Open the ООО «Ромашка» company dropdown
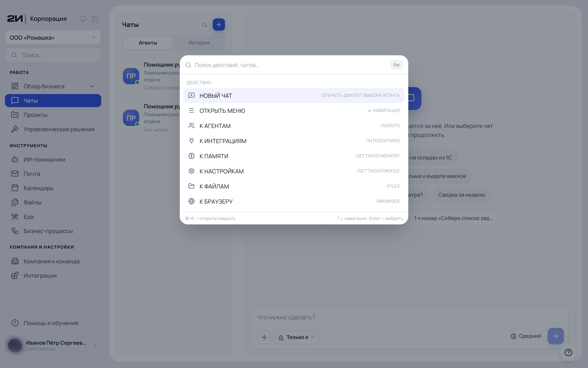 [x=53, y=37]
